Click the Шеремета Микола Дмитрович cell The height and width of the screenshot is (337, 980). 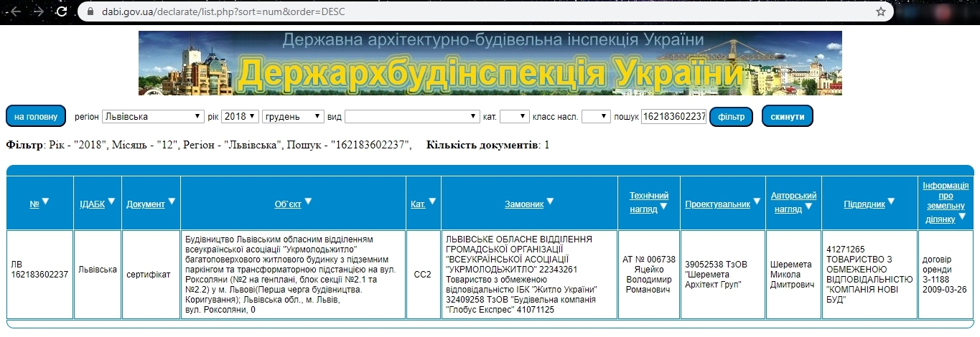pyautogui.click(x=793, y=274)
